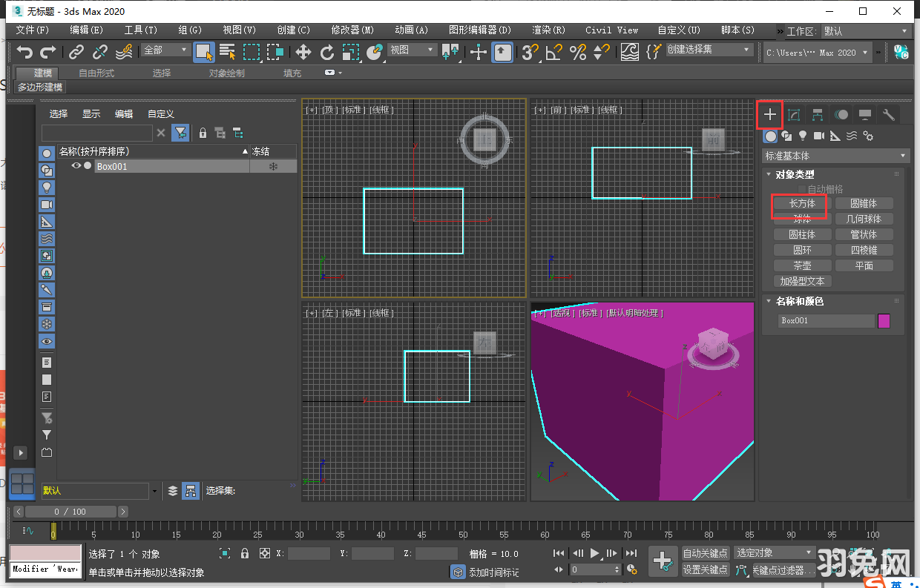Hide Box001 using its eye icon

click(x=76, y=166)
